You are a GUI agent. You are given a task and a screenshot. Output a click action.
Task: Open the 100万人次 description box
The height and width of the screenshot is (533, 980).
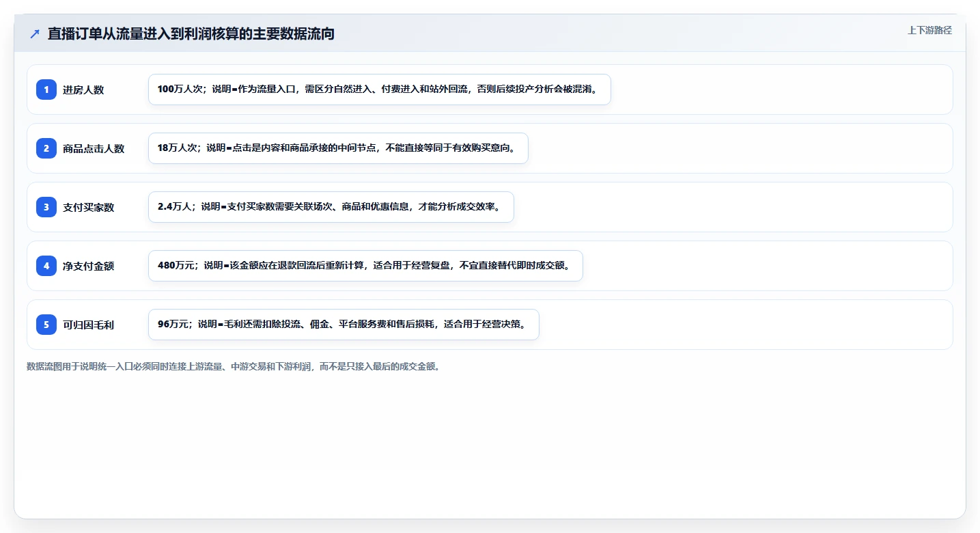click(x=380, y=90)
